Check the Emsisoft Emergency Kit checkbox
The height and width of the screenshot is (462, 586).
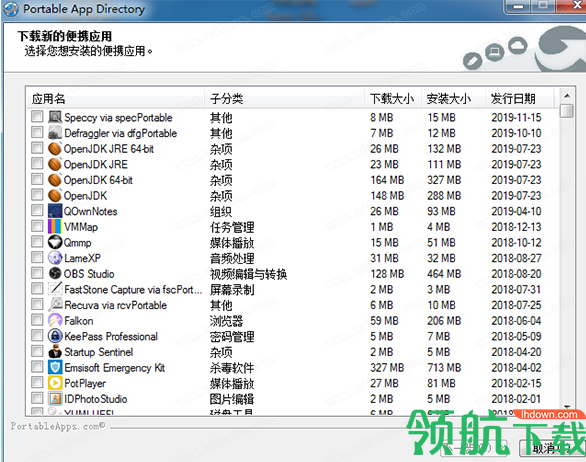[37, 367]
